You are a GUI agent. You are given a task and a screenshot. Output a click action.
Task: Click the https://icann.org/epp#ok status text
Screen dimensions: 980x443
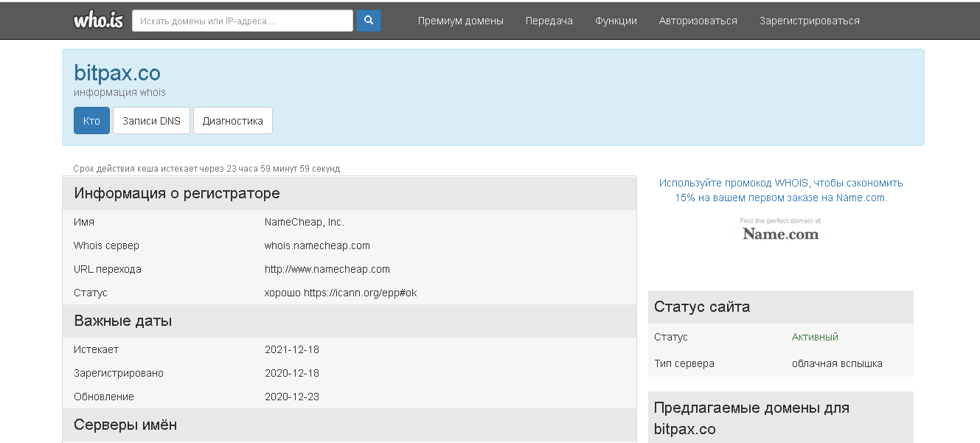(360, 293)
